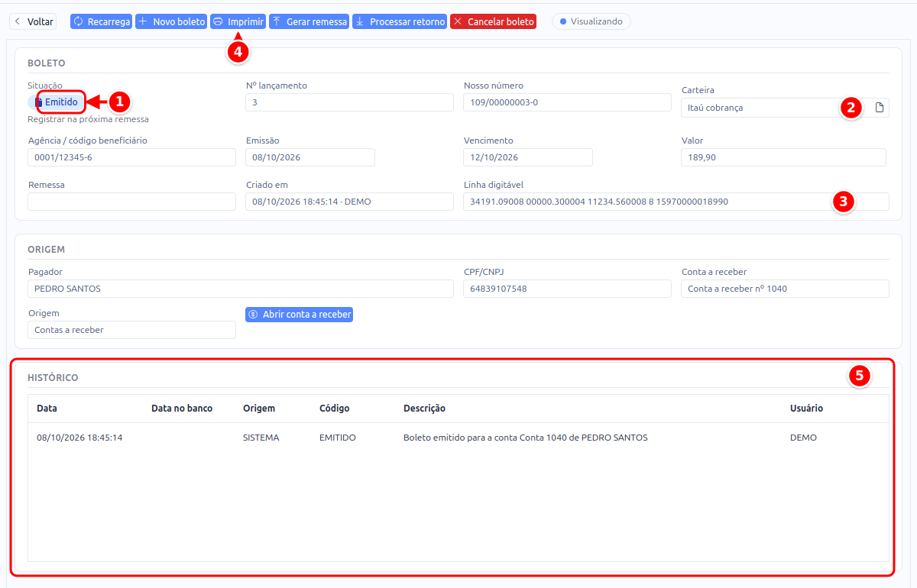Select the Linha digitável field
Image resolution: width=917 pixels, height=588 pixels.
click(676, 202)
